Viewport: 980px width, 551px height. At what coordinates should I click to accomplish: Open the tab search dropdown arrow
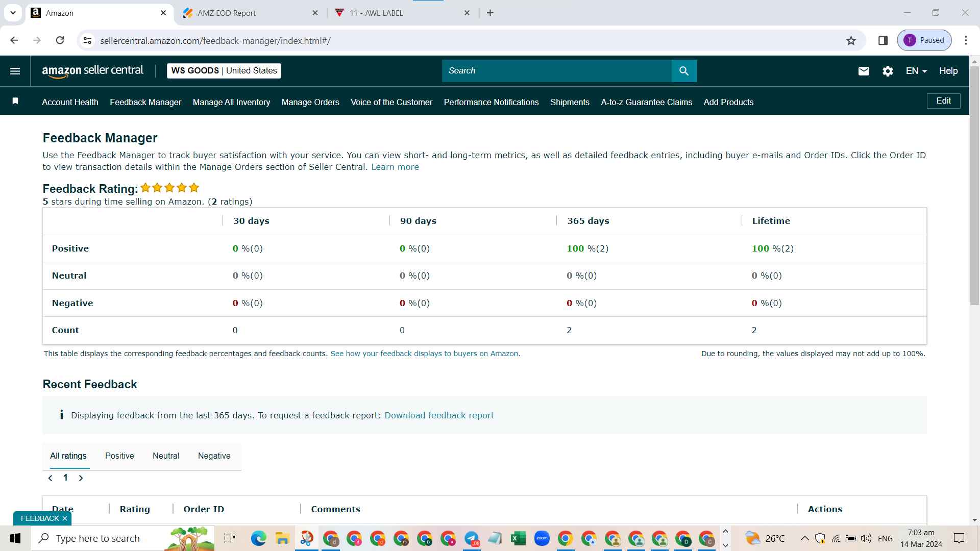[x=13, y=13]
